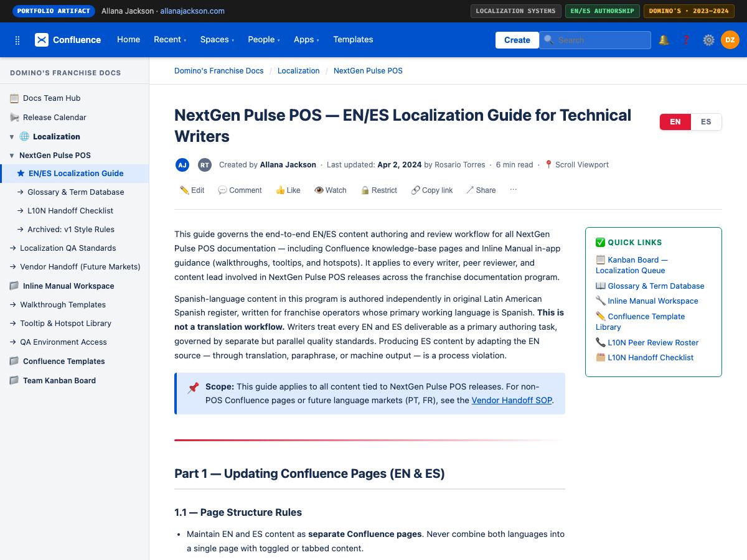Open the help question mark icon
This screenshot has height=560, width=747.
686,40
